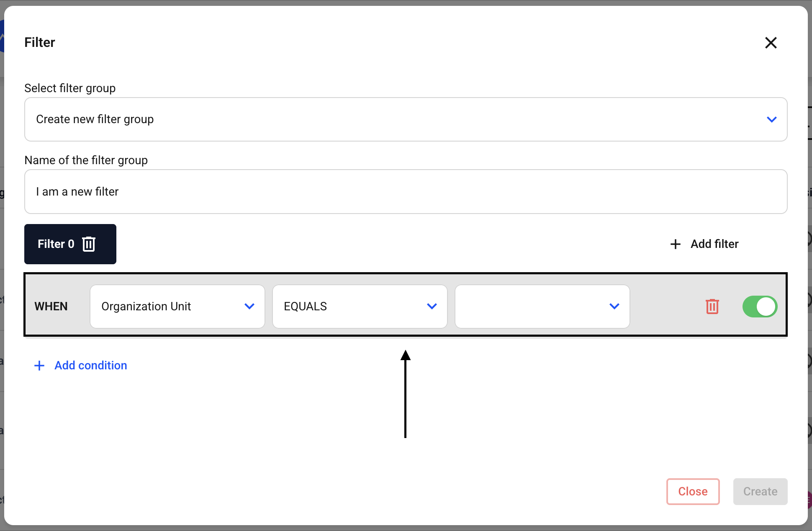Click chevron of Select filter group dropdown

pos(771,119)
